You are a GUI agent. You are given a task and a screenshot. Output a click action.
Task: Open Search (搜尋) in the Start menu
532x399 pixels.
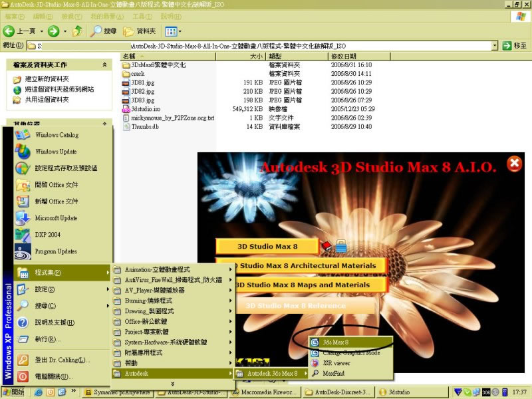point(63,306)
